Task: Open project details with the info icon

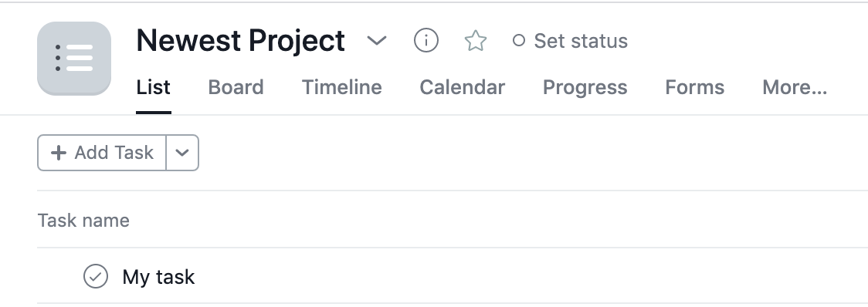Action: [426, 40]
